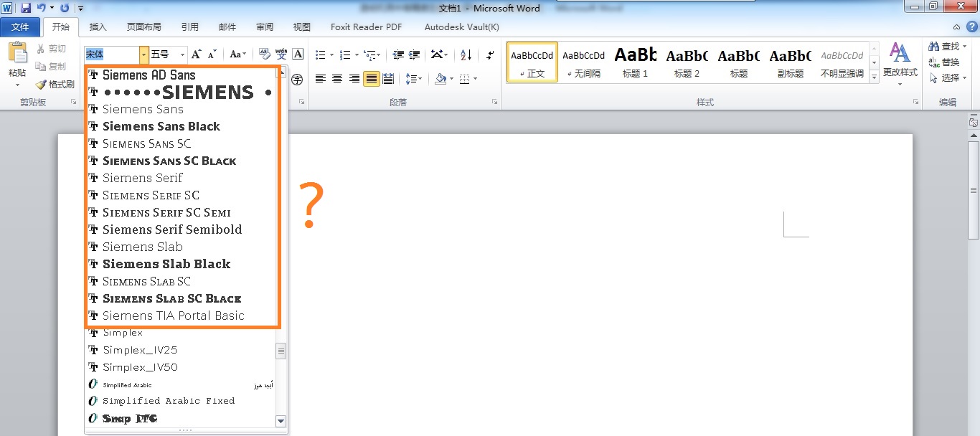Open the Foxit Reader PDF tab
Viewport: 980px width, 436px height.
pyautogui.click(x=366, y=27)
